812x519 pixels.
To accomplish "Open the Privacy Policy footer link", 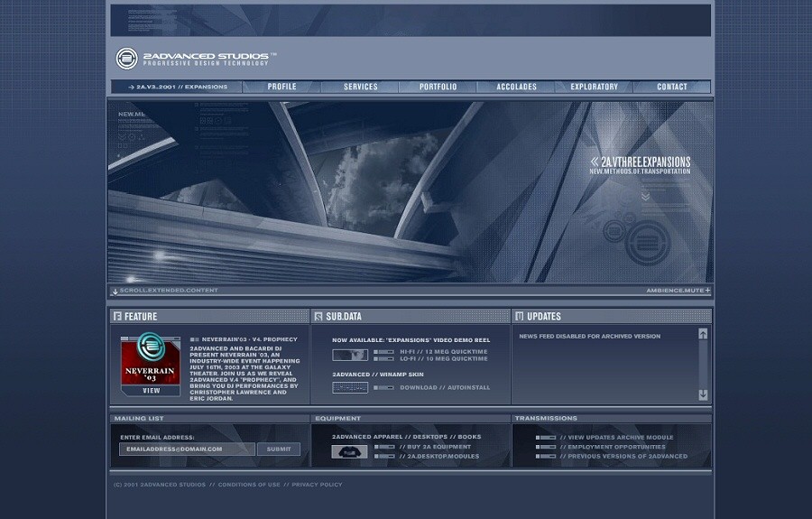I will pyautogui.click(x=317, y=485).
